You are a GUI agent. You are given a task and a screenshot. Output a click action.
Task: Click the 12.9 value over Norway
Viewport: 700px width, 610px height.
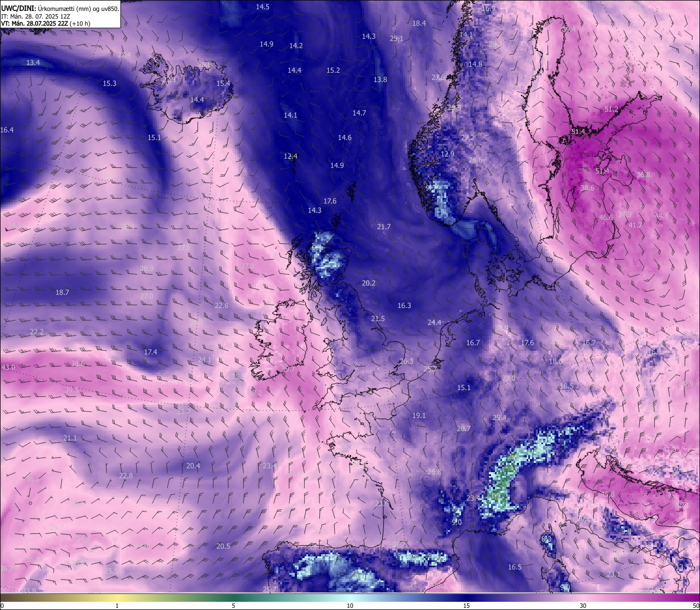pos(447,154)
